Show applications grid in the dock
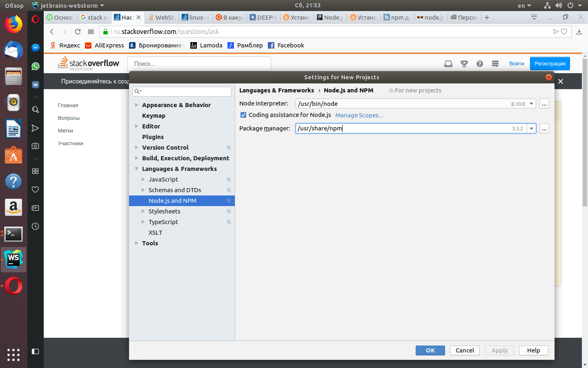The width and height of the screenshot is (588, 368). (13, 355)
